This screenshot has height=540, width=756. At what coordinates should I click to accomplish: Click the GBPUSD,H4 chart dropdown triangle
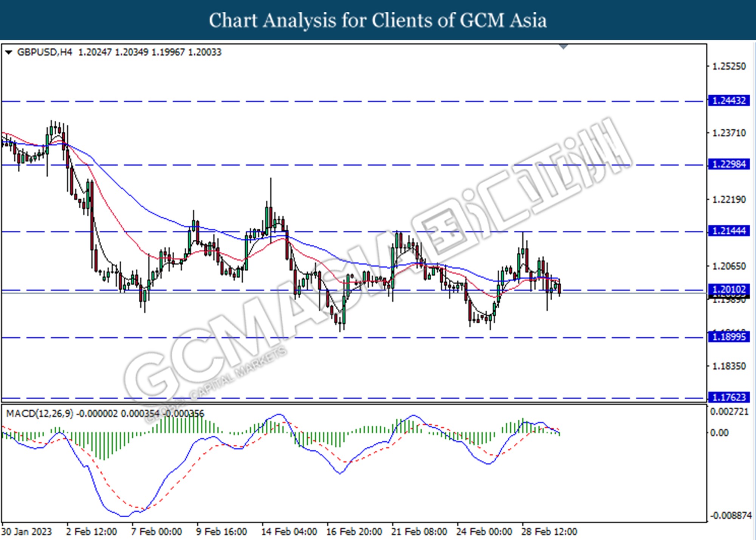point(9,52)
